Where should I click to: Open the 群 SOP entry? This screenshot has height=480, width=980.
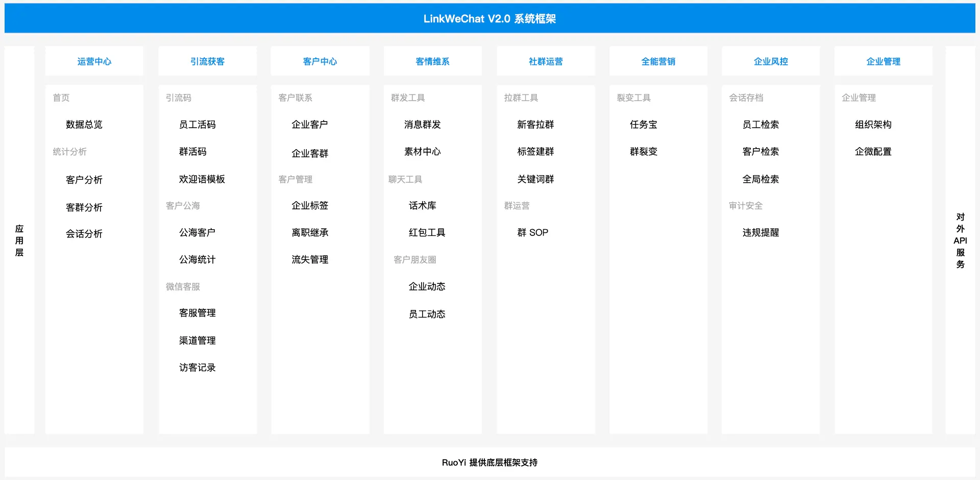tap(533, 232)
